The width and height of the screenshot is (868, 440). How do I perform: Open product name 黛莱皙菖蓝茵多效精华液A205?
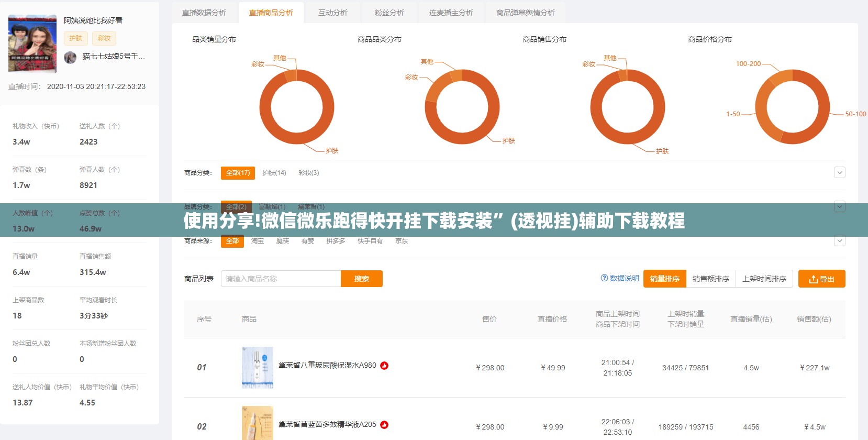(x=327, y=425)
